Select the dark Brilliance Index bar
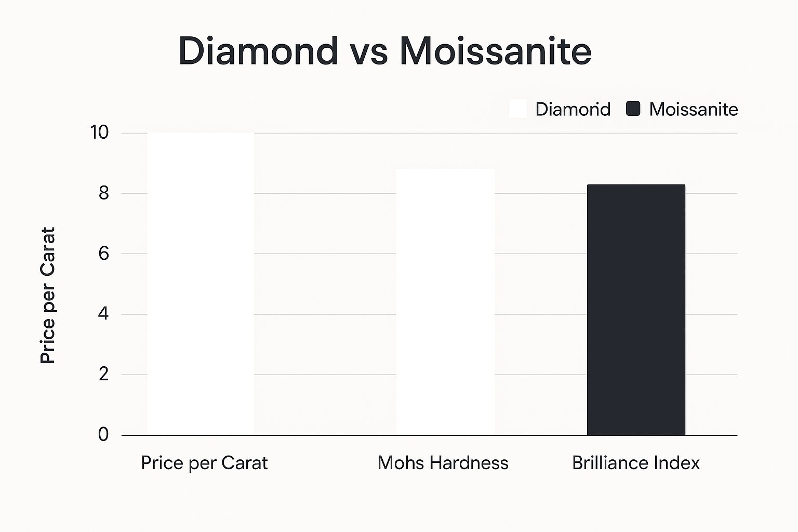The height and width of the screenshot is (532, 798). click(636, 310)
